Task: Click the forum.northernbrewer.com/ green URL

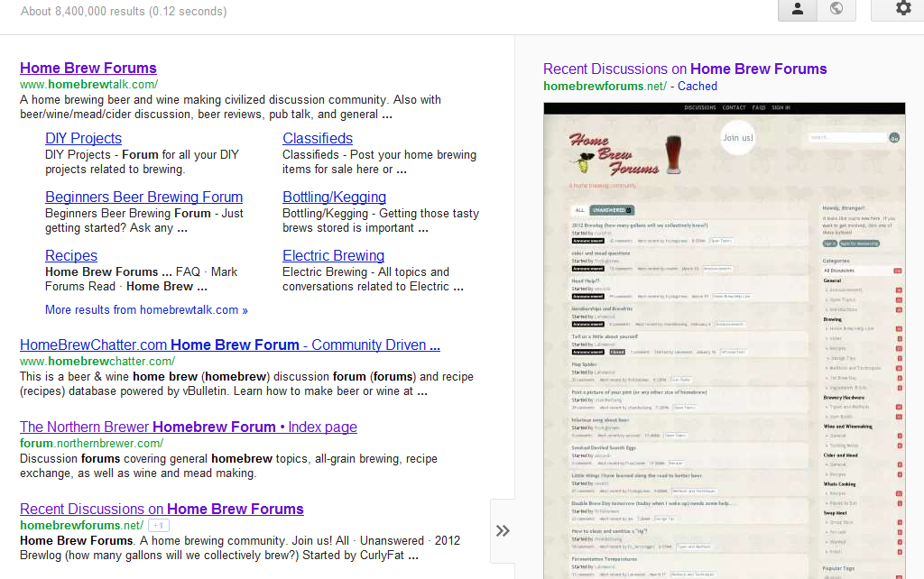Action: point(91,443)
